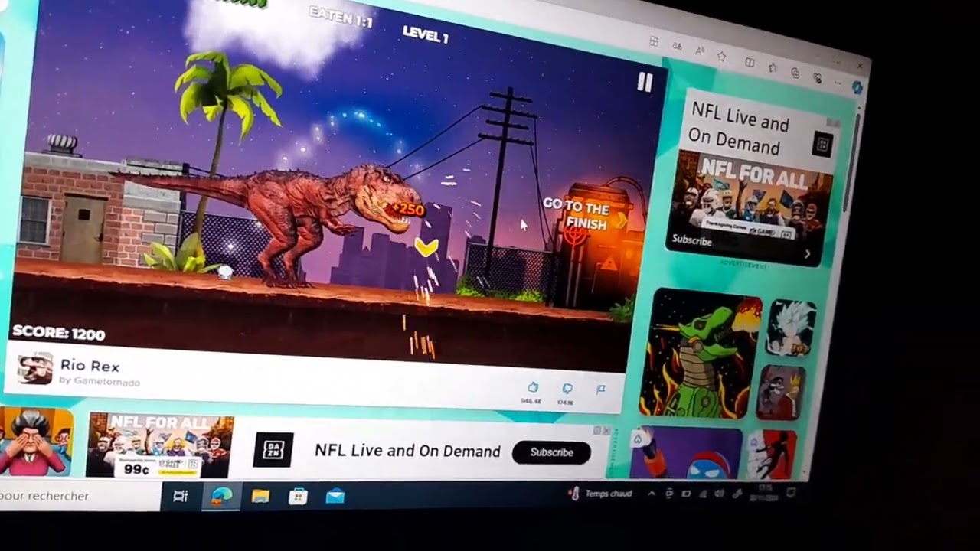Screen dimensions: 980x551
Task: Open the Gametornado developer link
Action: click(x=100, y=381)
